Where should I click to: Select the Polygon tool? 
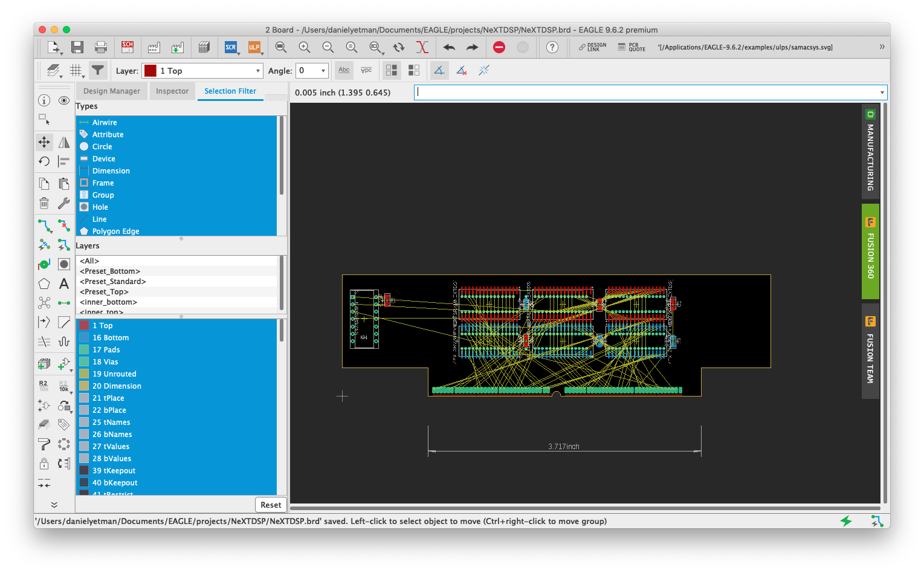(44, 283)
